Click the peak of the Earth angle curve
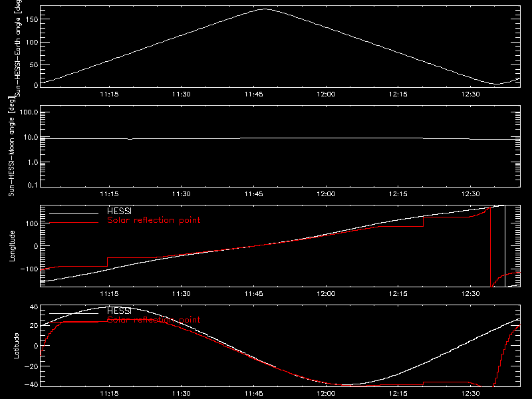 [265, 9]
